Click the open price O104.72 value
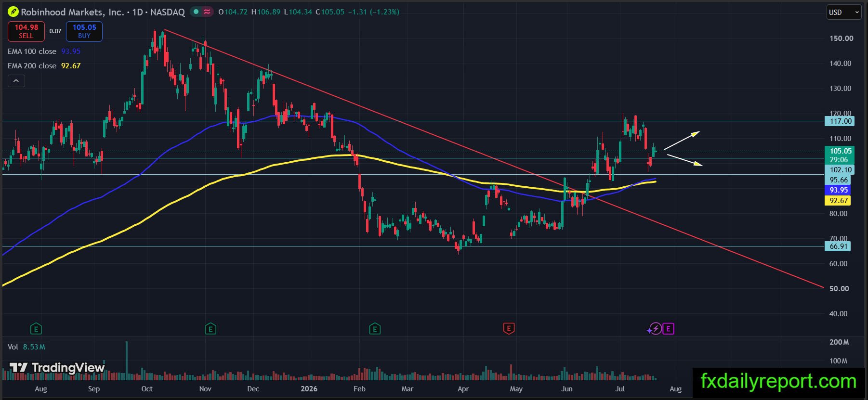Viewport: 868px width, 400px height. [x=233, y=12]
